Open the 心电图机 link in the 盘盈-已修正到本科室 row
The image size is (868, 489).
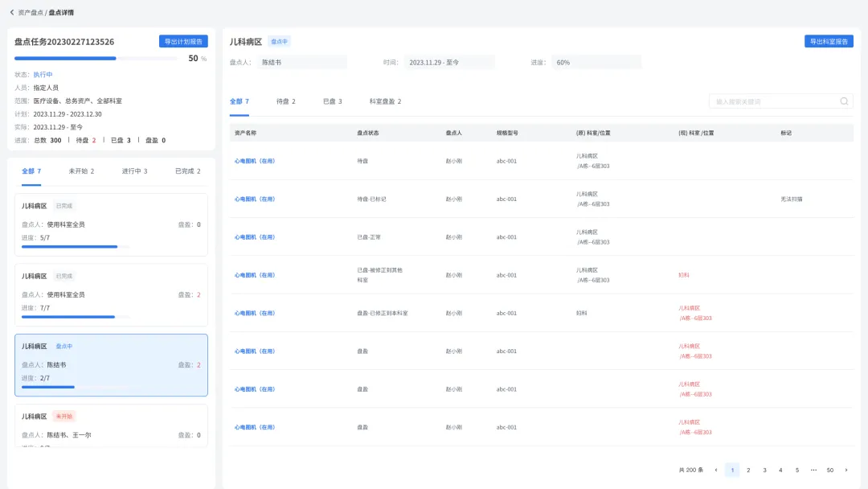255,314
